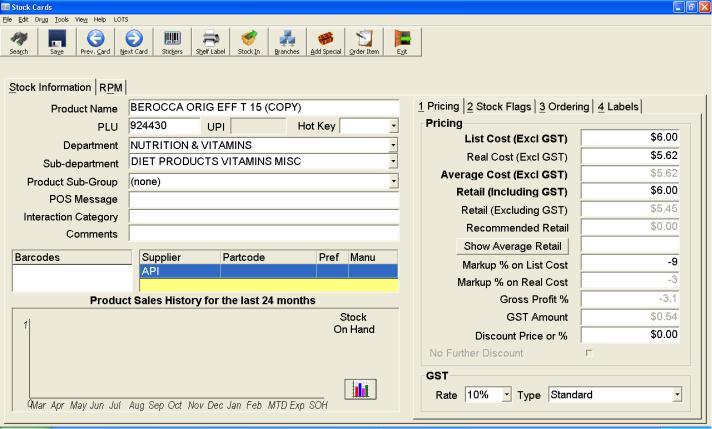Save the current stock card

click(x=56, y=42)
